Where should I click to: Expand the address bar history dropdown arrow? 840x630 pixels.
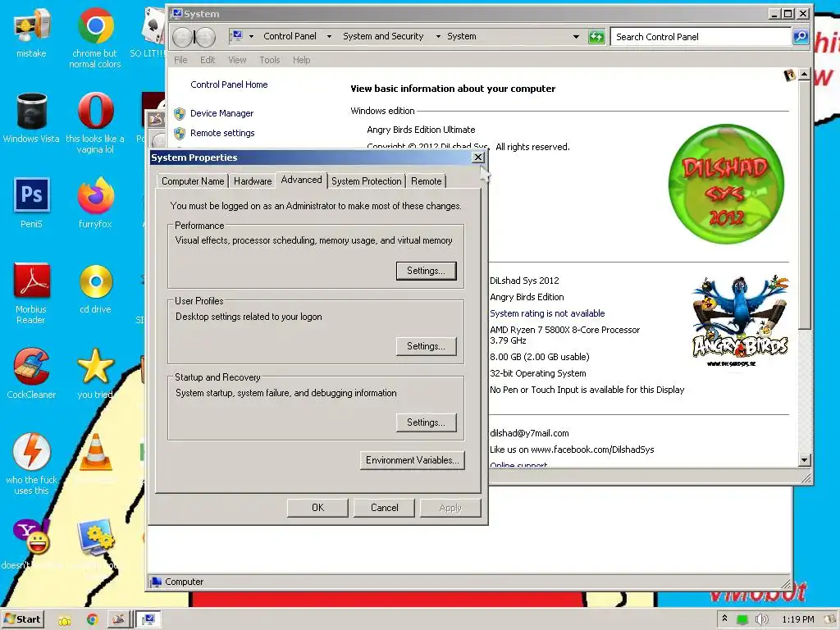pyautogui.click(x=576, y=37)
